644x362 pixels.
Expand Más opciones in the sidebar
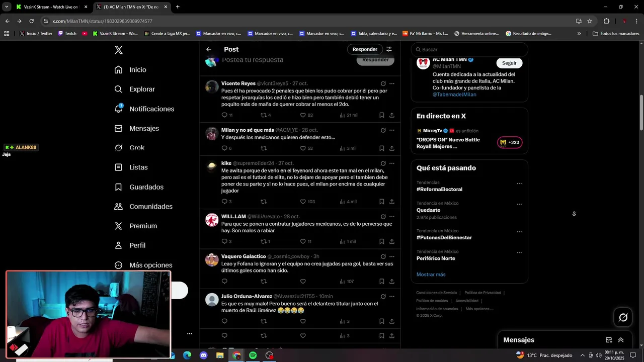pyautogui.click(x=143, y=265)
